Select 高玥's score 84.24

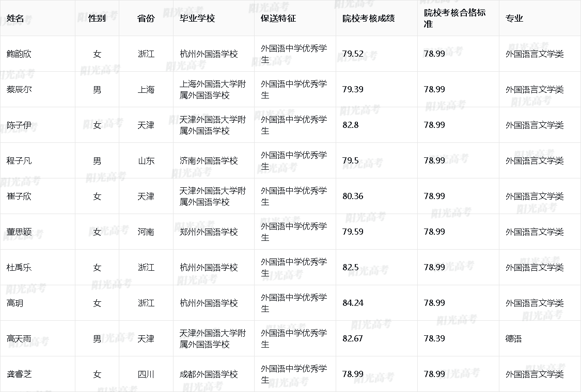pos(353,303)
